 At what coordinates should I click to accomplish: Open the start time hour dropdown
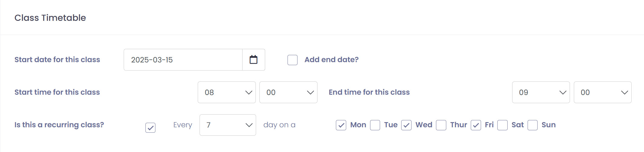tap(226, 92)
